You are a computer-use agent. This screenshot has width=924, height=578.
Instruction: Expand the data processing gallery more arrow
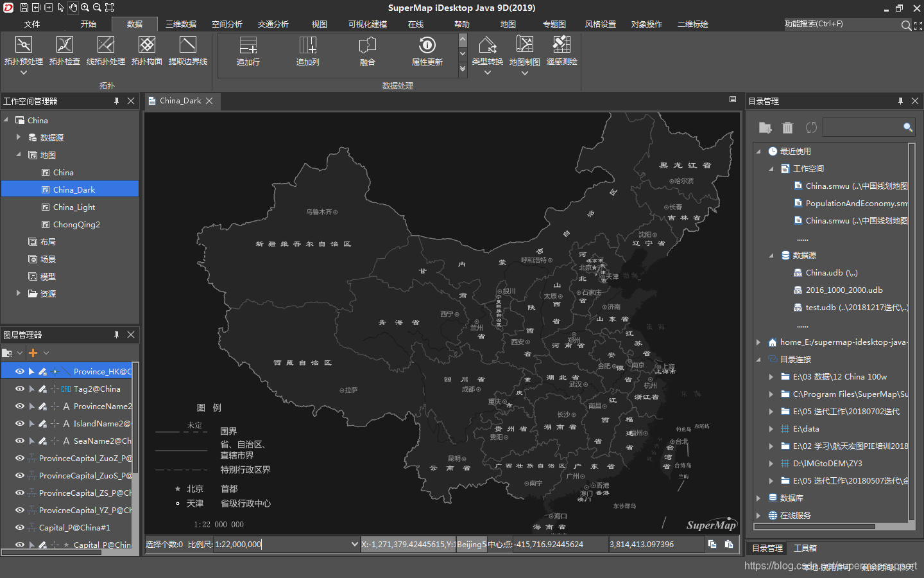tap(463, 68)
